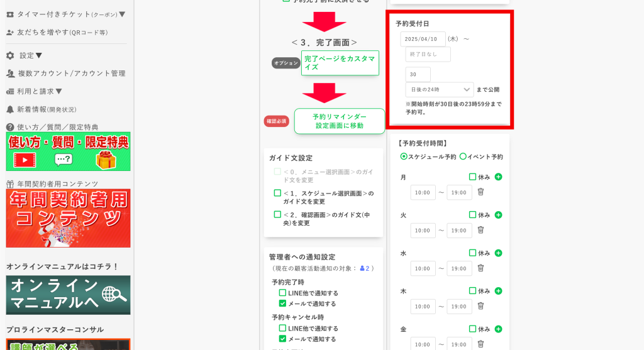Click the 30 days number field
Image resolution: width=644 pixels, height=350 pixels.
pos(418,74)
